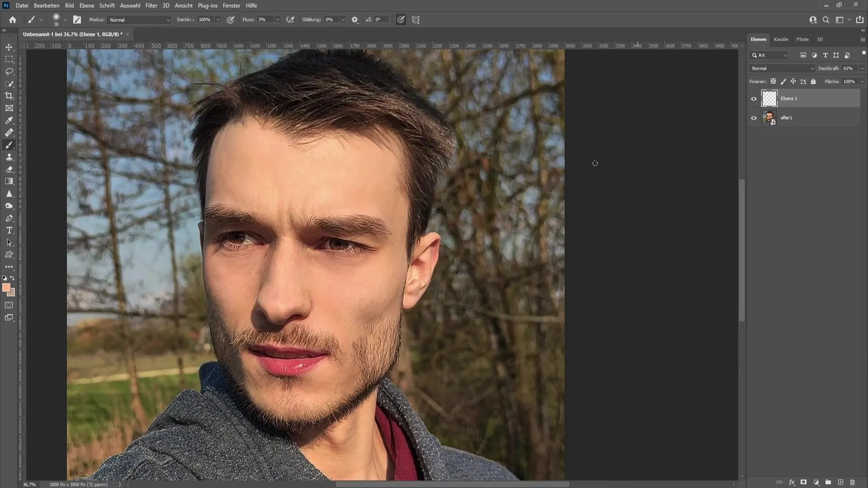Viewport: 868px width, 488px height.
Task: Select the Gradient tool
Action: pos(9,182)
